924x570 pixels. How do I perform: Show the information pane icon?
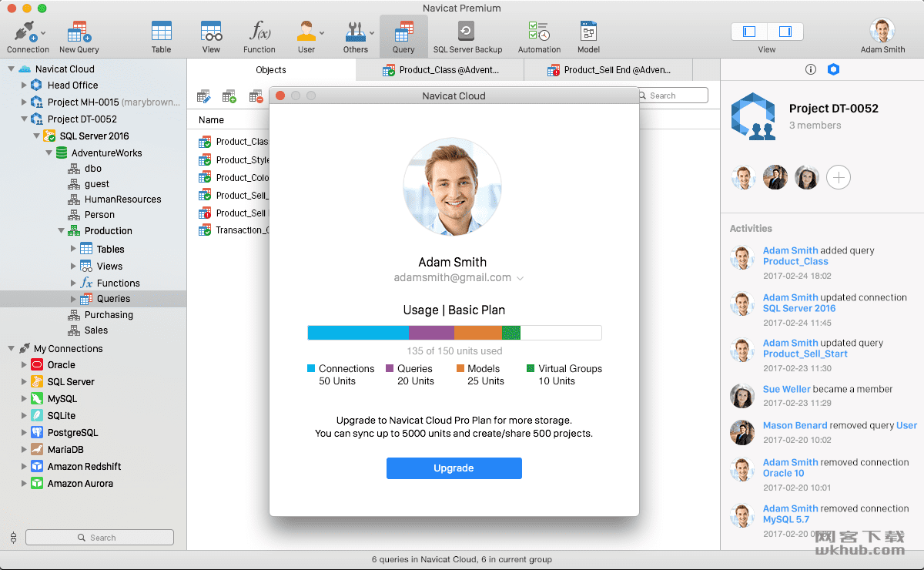coord(810,69)
